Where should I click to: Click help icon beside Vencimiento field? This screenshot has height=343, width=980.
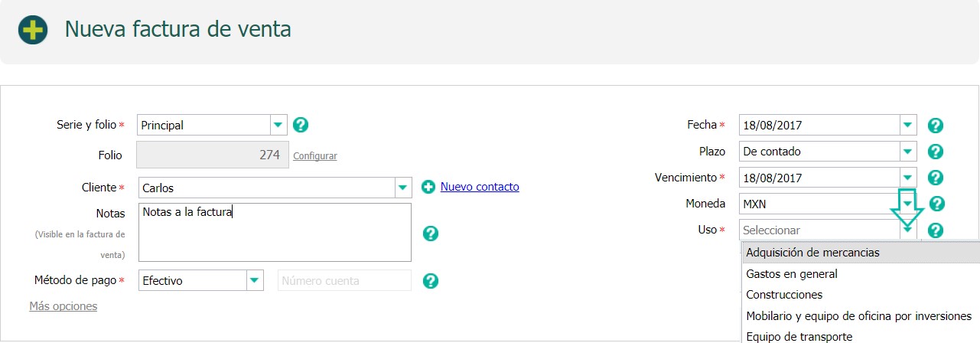tap(935, 178)
